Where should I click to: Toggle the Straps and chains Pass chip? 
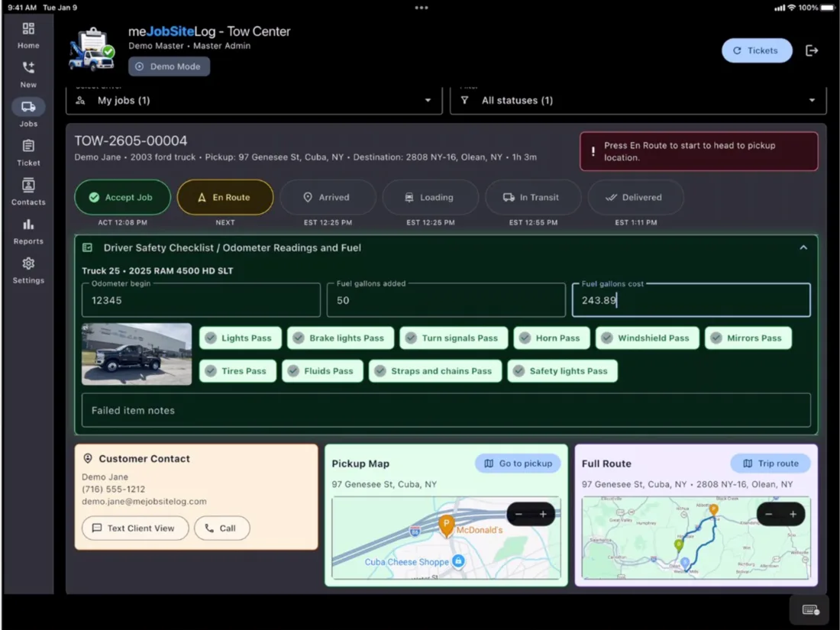[x=435, y=370]
